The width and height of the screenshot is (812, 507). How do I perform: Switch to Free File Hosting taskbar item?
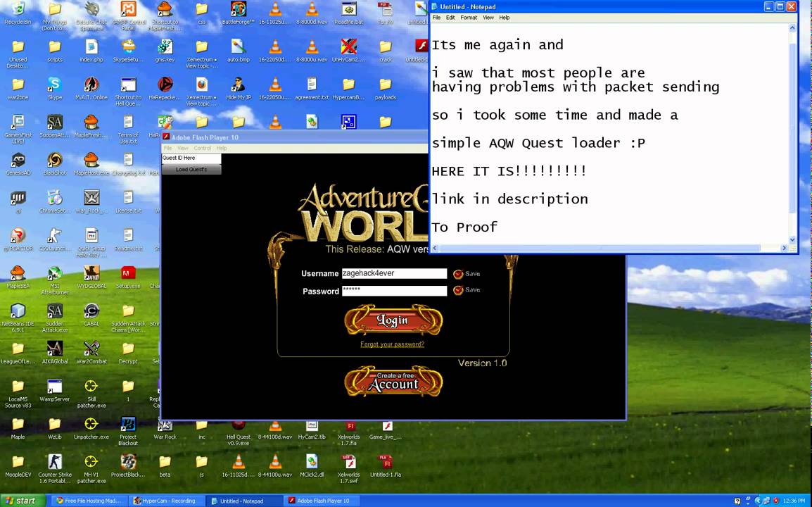point(88,501)
